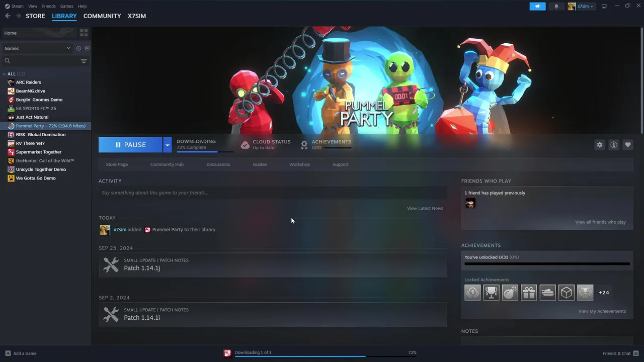Click the locked bomb achievement icon
Image resolution: width=644 pixels, height=362 pixels.
point(510,292)
